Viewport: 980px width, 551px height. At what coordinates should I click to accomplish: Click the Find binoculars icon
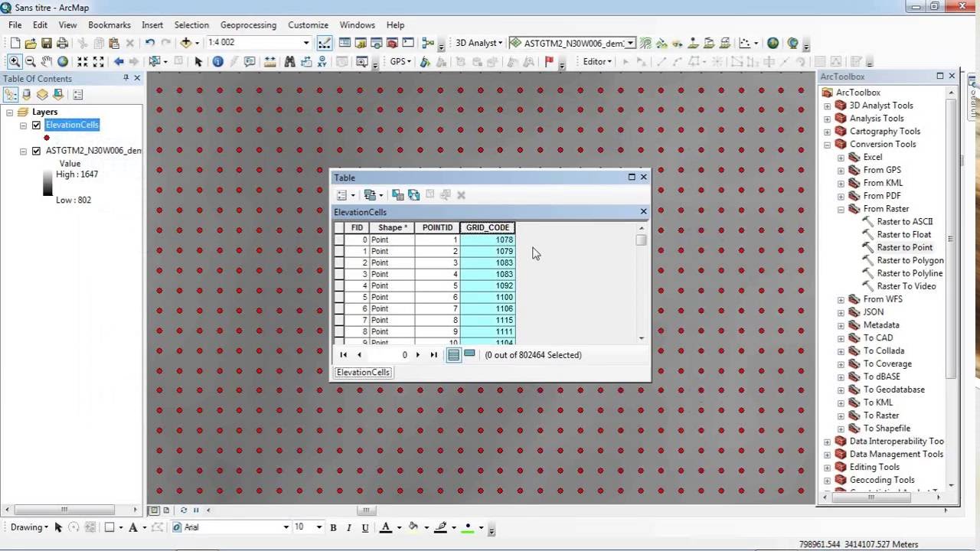(x=289, y=61)
